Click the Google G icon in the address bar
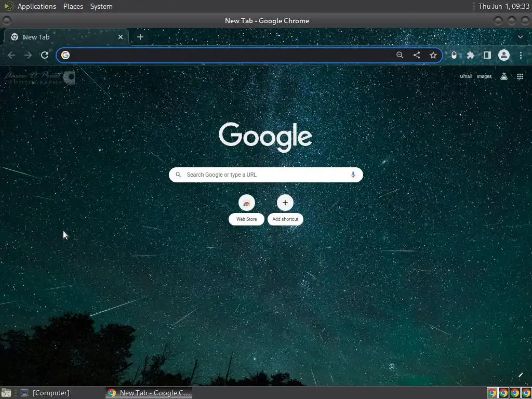The image size is (532, 399). [x=65, y=55]
